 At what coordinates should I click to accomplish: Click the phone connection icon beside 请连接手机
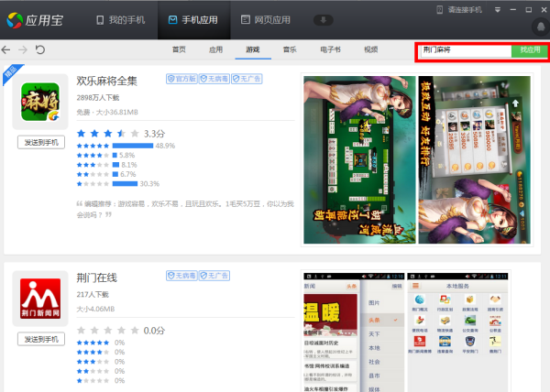pyautogui.click(x=439, y=10)
